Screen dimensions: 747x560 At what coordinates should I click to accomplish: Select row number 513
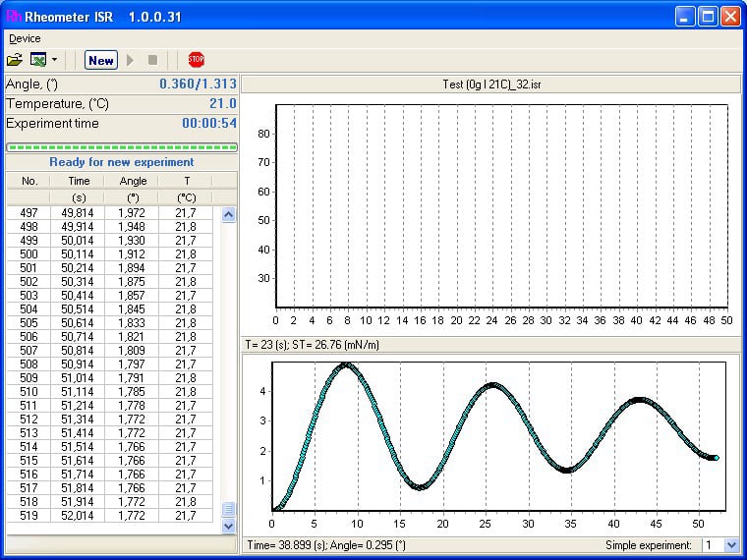tap(29, 433)
